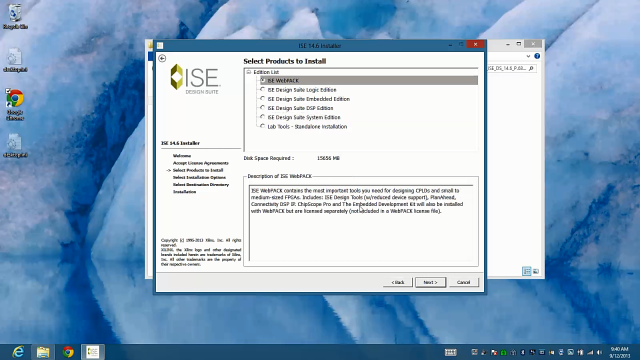Click the 'Select Installation Options' step label
The width and height of the screenshot is (640, 360).
[199, 178]
